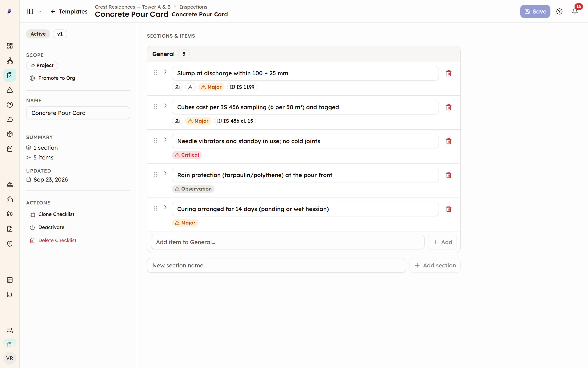Toggle photo requirement on Cubes cast item
The image size is (588, 368).
click(177, 121)
